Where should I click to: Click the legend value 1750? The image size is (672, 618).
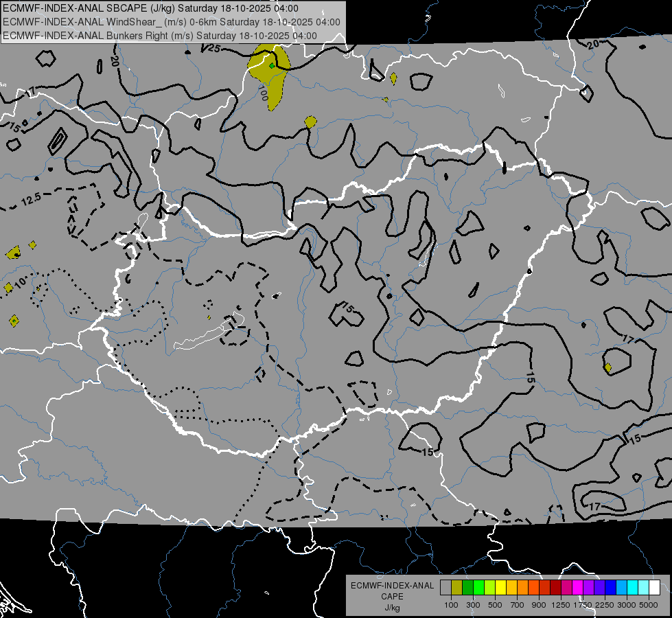tap(583, 605)
